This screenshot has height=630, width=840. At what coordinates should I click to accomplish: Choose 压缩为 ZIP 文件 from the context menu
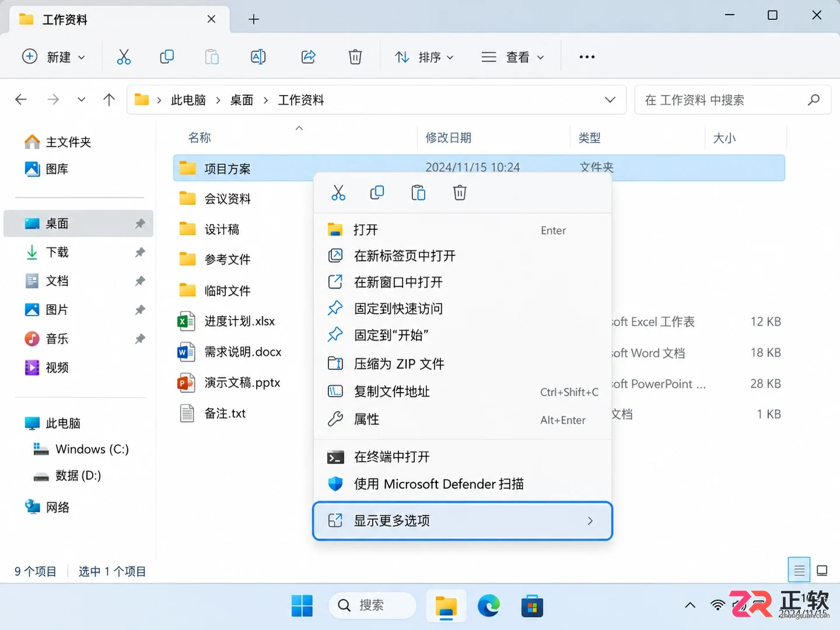pos(463,364)
